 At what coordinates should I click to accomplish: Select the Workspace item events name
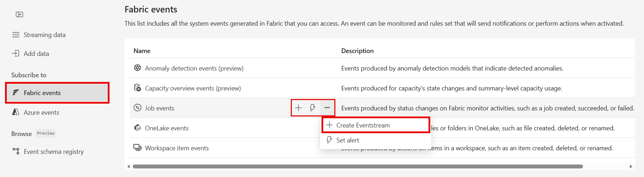pos(177,148)
